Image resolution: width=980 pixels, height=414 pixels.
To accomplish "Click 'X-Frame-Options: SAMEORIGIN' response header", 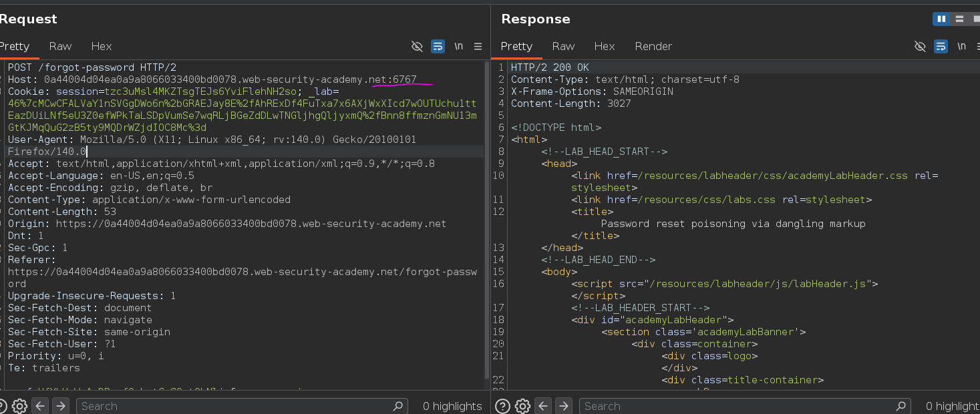I will coord(592,91).
